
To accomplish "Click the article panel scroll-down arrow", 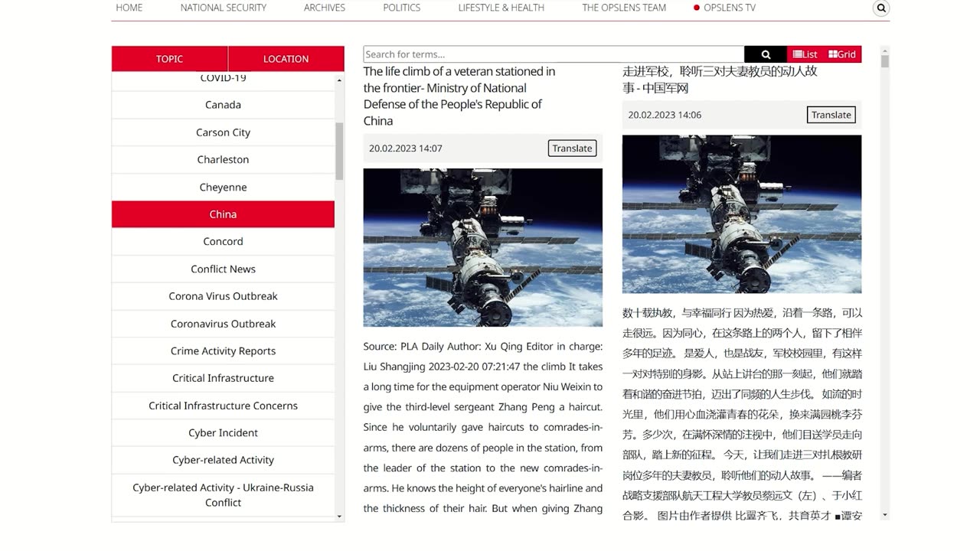I will pos(885,515).
